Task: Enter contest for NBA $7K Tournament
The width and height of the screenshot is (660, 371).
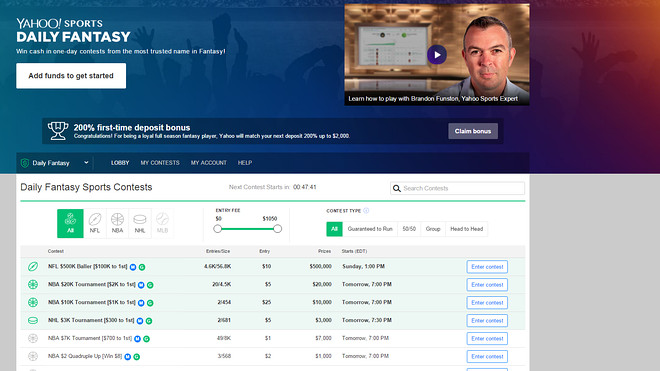Action: point(487,338)
